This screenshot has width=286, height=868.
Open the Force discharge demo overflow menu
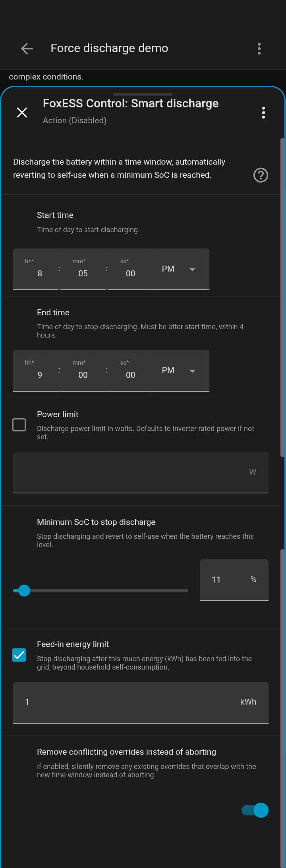[259, 49]
